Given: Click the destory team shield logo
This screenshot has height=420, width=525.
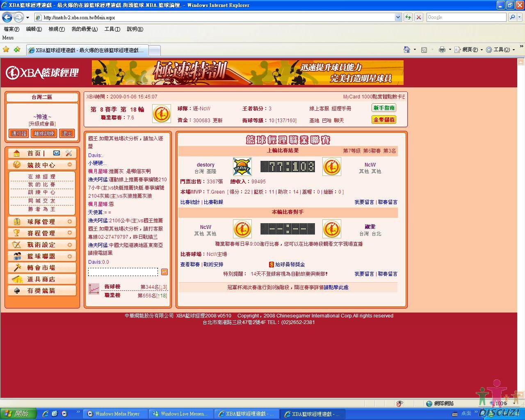Looking at the screenshot, I should [242, 167].
